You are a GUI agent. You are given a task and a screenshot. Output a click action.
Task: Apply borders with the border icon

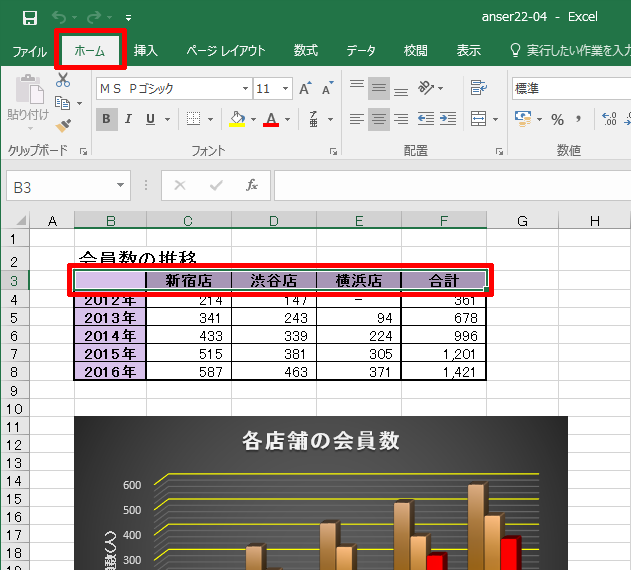tap(194, 119)
